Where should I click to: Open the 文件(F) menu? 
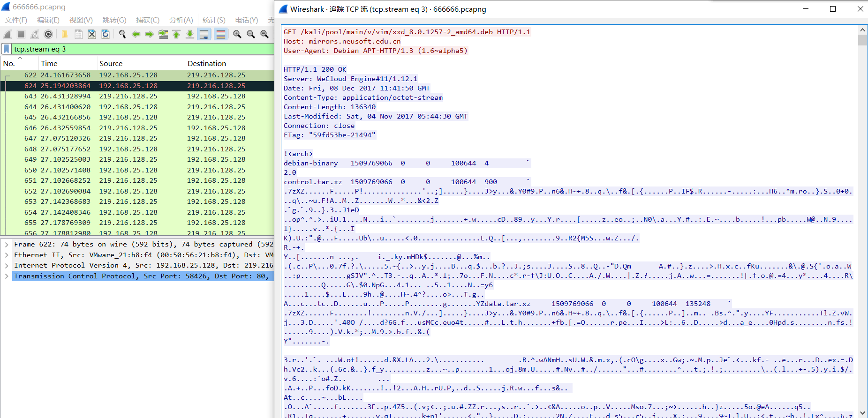pyautogui.click(x=16, y=20)
